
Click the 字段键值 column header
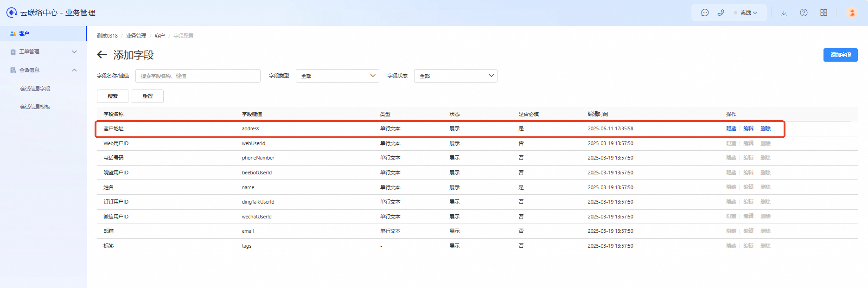point(252,114)
